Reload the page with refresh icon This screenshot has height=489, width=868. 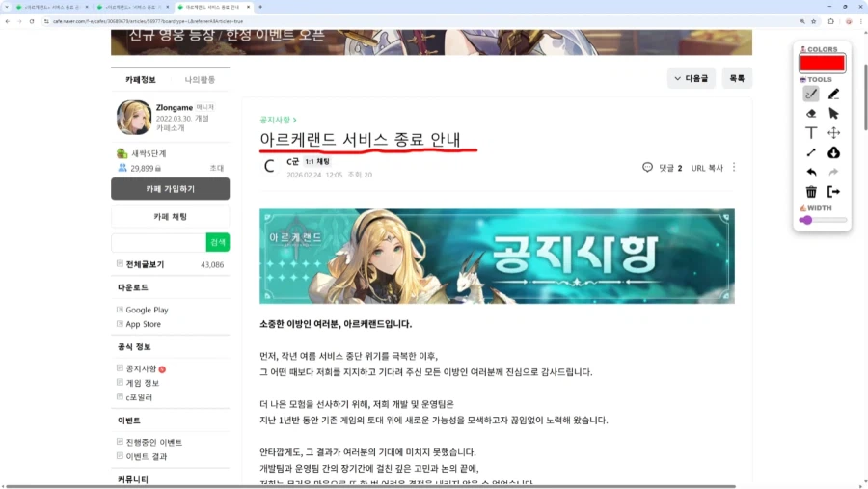coord(32,21)
